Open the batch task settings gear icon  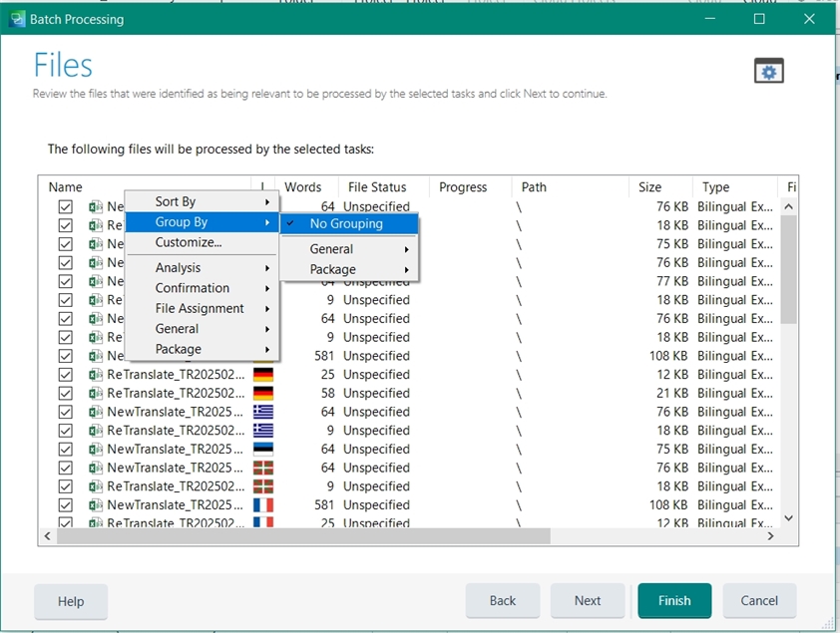pos(769,71)
